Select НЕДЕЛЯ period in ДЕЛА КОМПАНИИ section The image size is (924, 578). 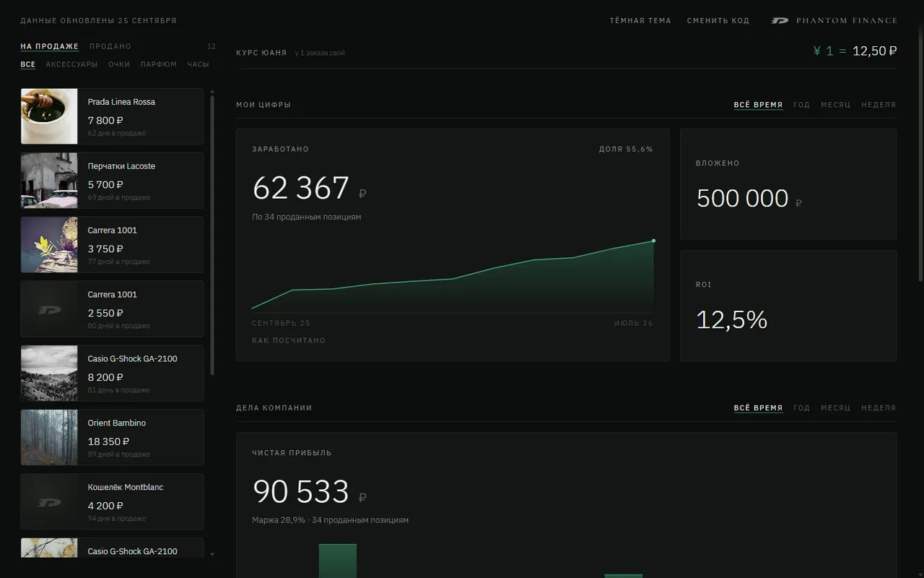879,408
